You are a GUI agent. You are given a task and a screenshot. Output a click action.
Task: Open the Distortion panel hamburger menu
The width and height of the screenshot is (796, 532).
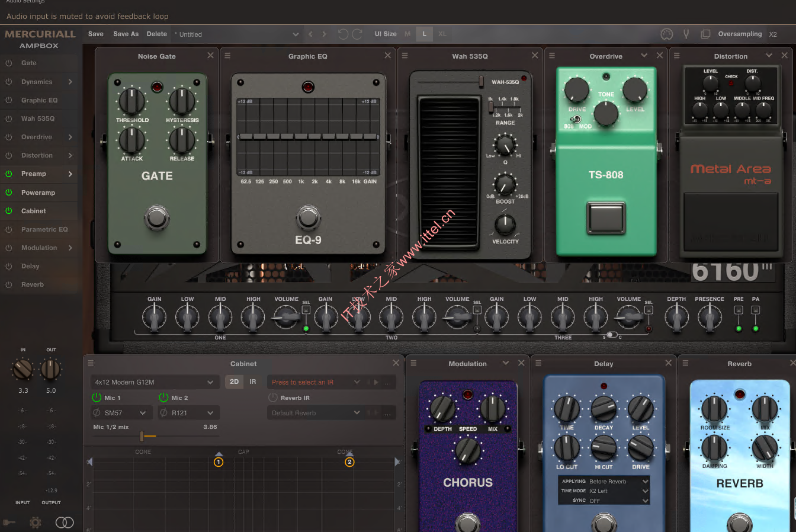pos(677,56)
